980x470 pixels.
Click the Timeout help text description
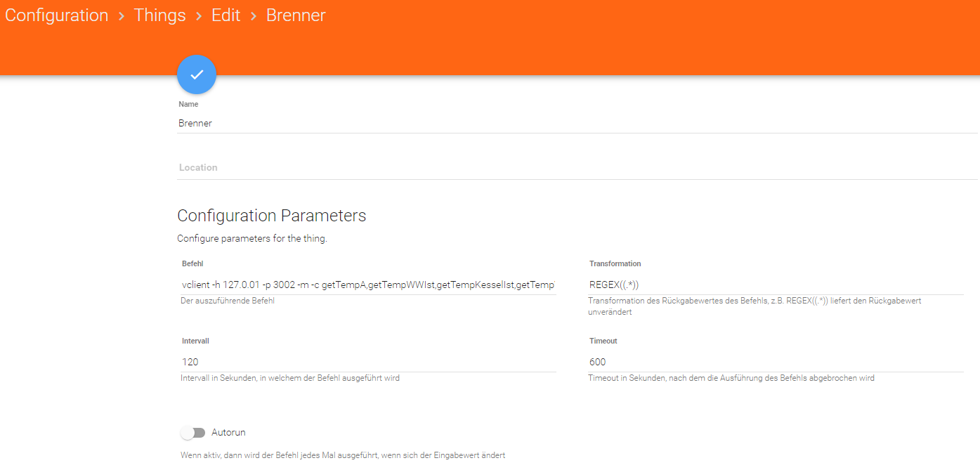coord(731,378)
